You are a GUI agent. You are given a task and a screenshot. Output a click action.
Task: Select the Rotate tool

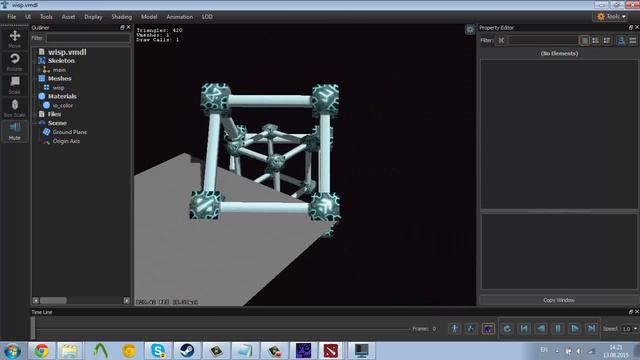click(x=15, y=62)
